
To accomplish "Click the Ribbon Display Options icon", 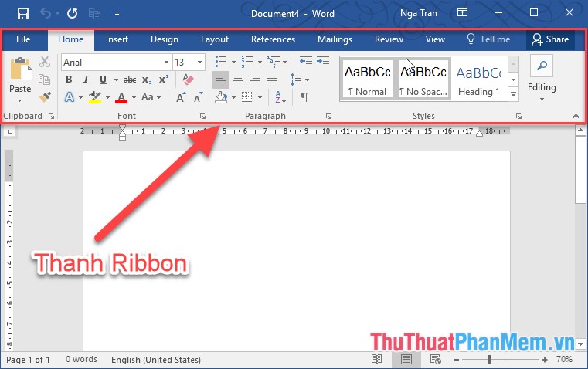I will click(x=462, y=13).
